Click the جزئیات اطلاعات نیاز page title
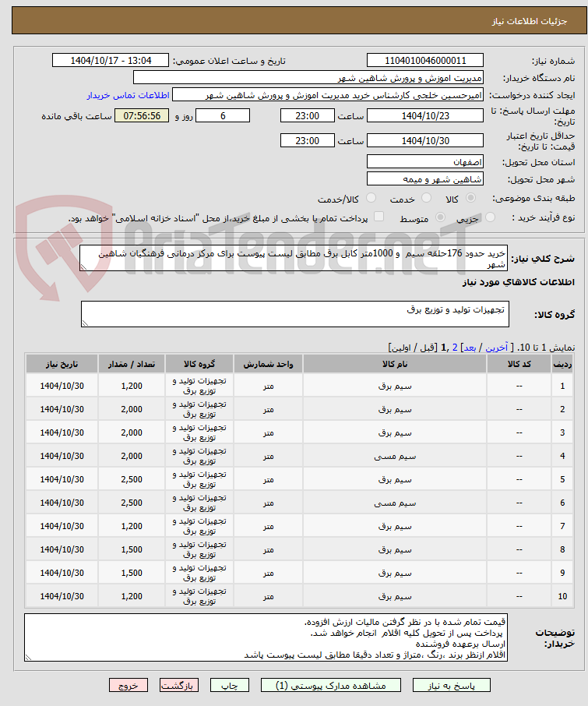The width and height of the screenshot is (588, 706). point(529,21)
